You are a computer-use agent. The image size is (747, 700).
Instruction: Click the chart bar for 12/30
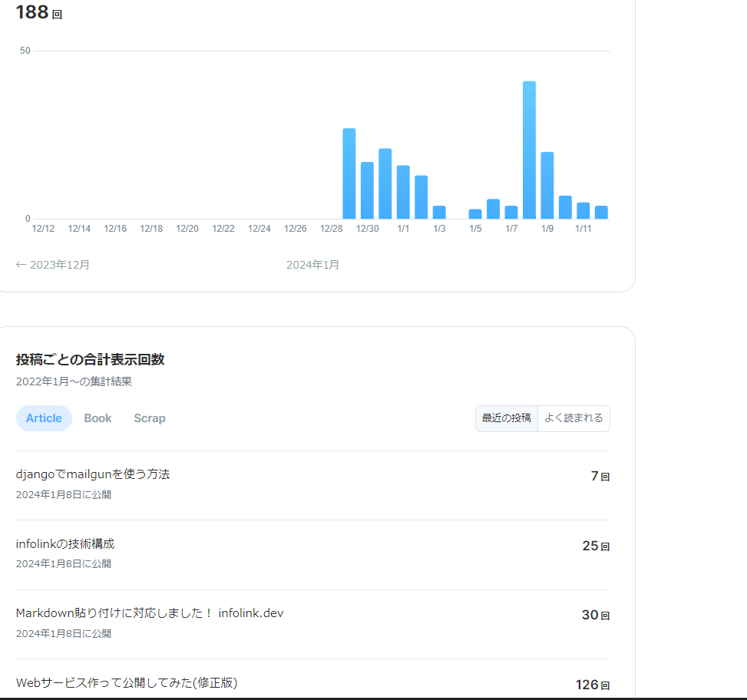pos(367,190)
